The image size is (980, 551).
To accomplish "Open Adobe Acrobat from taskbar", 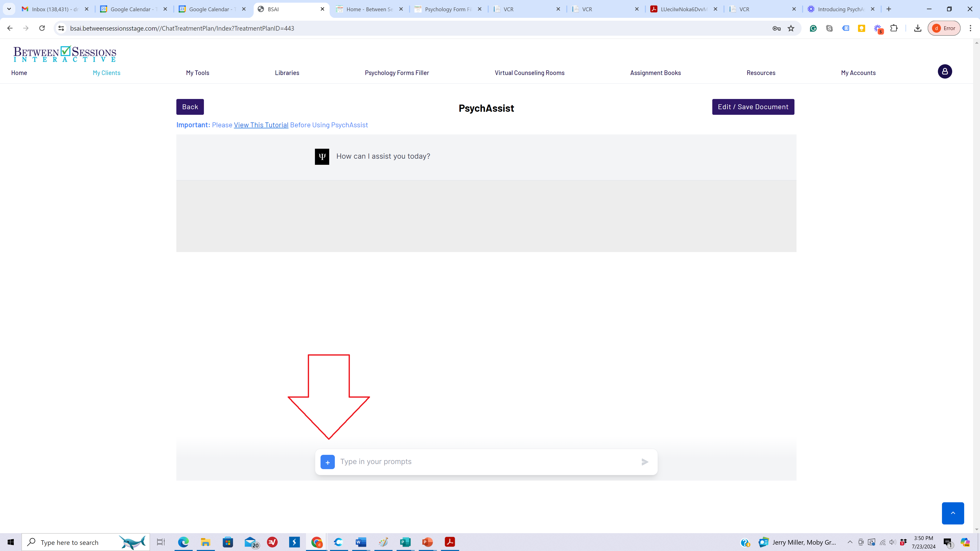I will tap(450, 542).
